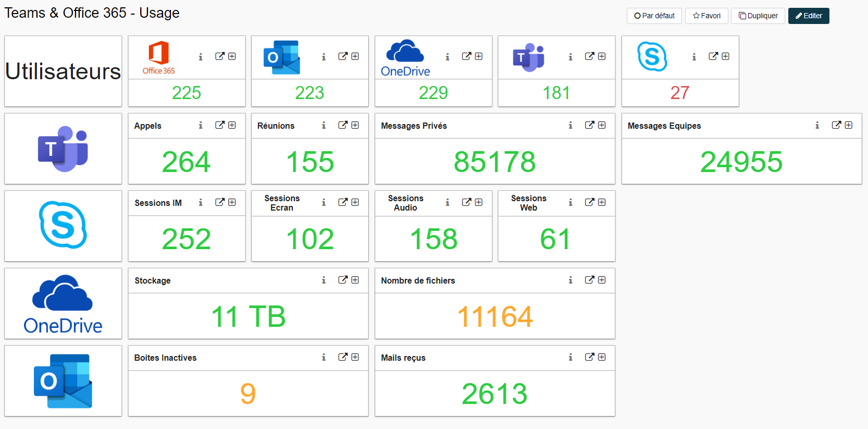The width and height of the screenshot is (868, 429).
Task: Expand the Skype users widget
Action: click(725, 56)
